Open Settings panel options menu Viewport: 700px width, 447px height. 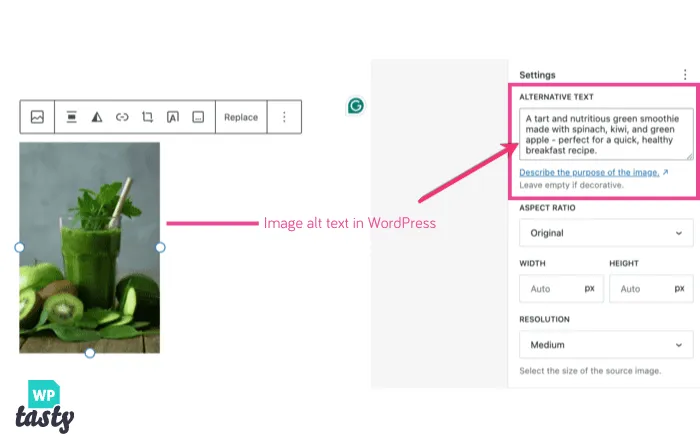[685, 75]
